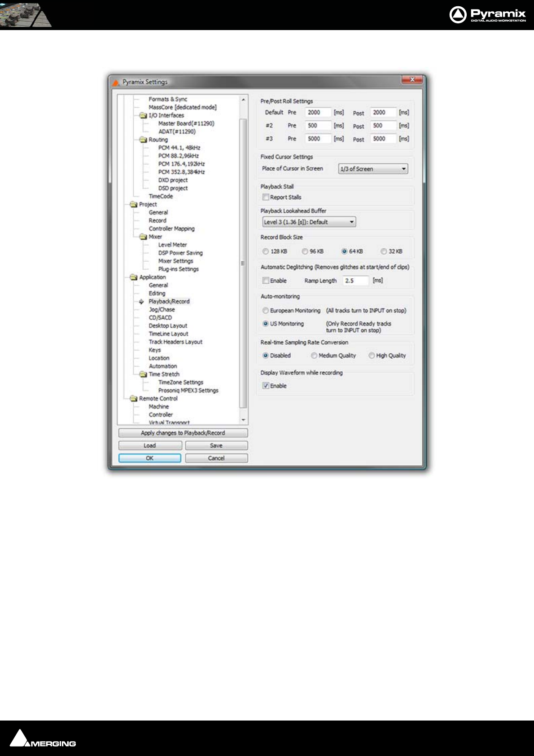Click the Pyramix Settings title bar icon
This screenshot has width=534, height=756.
point(116,82)
